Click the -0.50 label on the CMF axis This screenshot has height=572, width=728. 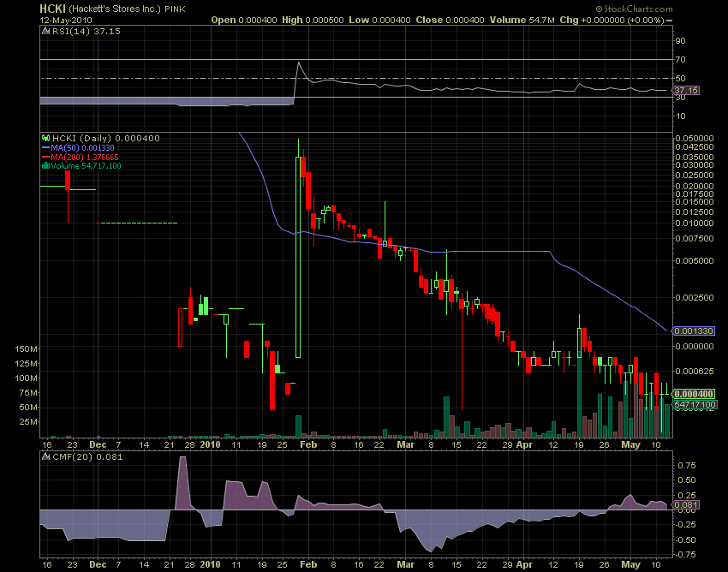click(685, 540)
